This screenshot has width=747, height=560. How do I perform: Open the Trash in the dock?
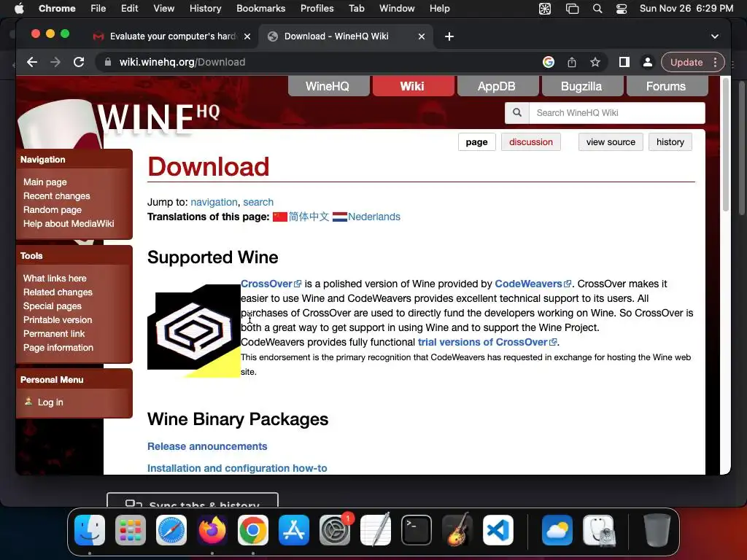[657, 530]
